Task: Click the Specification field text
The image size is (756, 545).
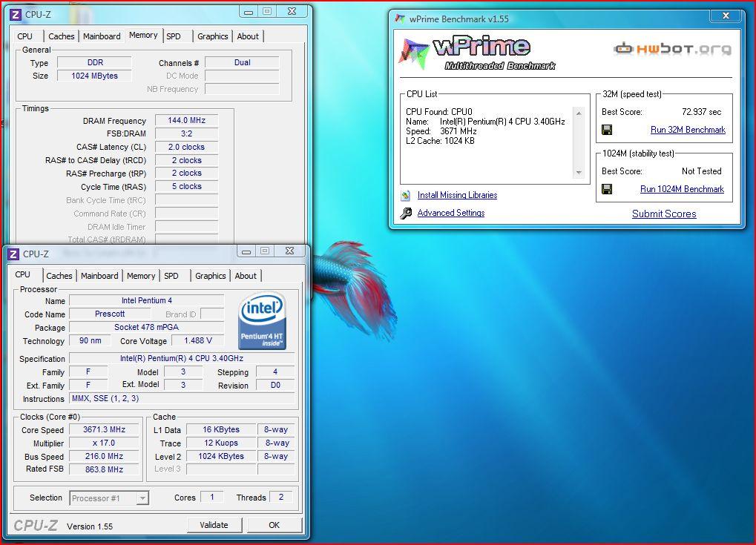Action: click(182, 359)
